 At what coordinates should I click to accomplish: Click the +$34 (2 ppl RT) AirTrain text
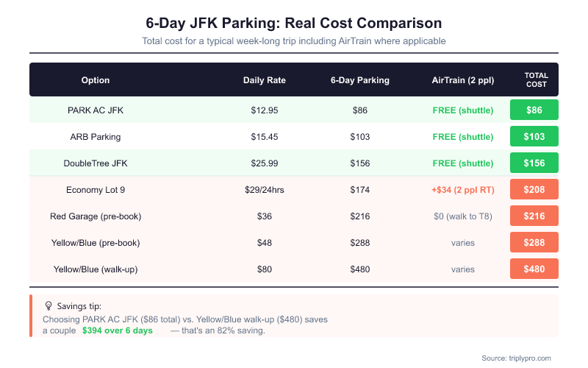tap(463, 189)
